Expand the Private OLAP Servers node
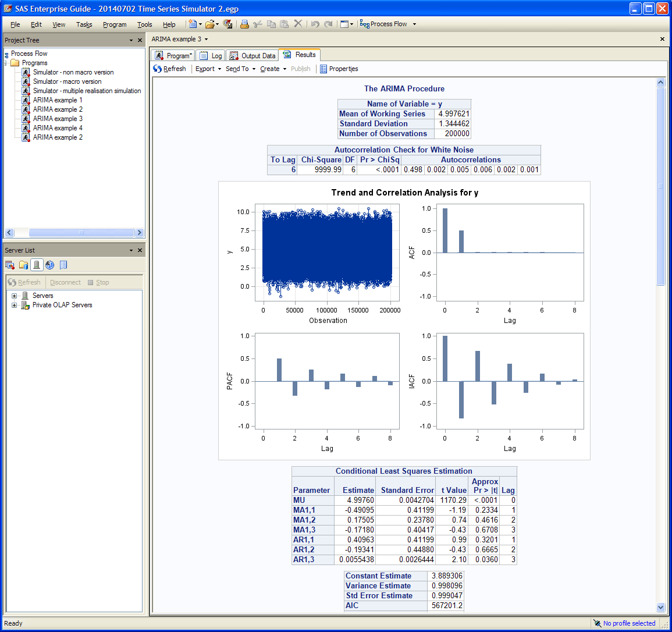 click(x=14, y=306)
